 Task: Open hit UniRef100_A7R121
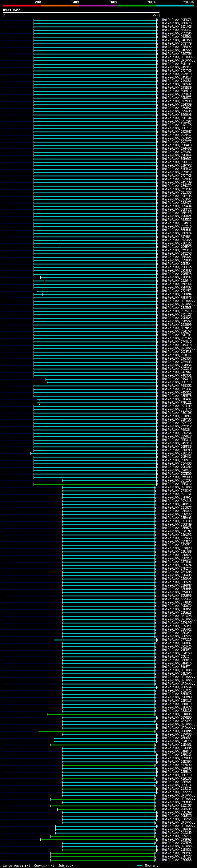176,403
